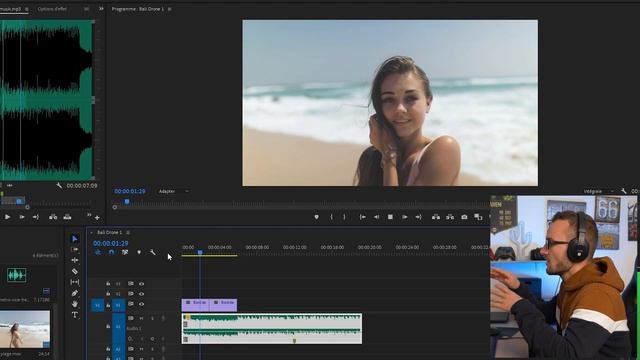Toggle Snap in timeline (magnet icon)
640x360 pixels.
[111, 253]
